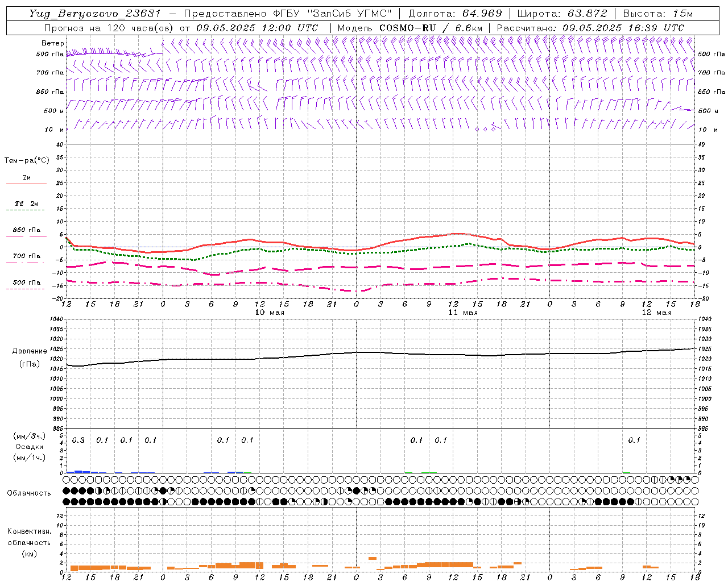Click the Конвективн. convective cloud label
Screen dimensions: 728x582
29,531
